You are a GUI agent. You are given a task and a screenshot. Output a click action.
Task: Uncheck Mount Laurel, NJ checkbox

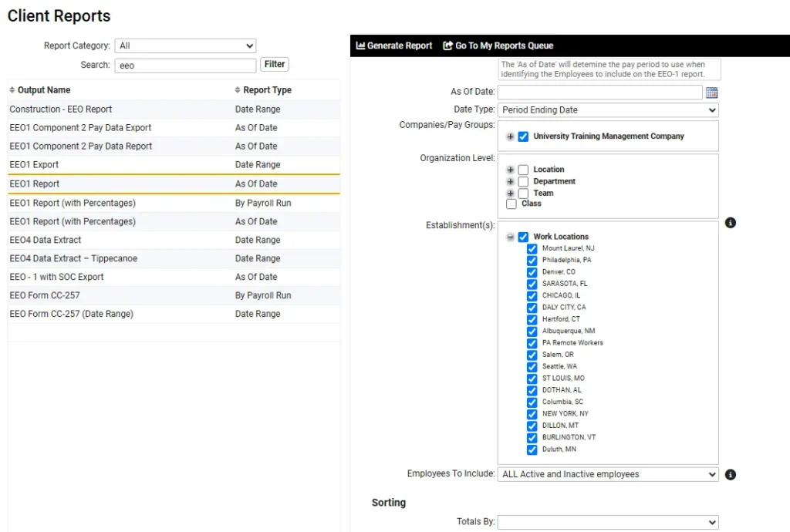(x=532, y=248)
